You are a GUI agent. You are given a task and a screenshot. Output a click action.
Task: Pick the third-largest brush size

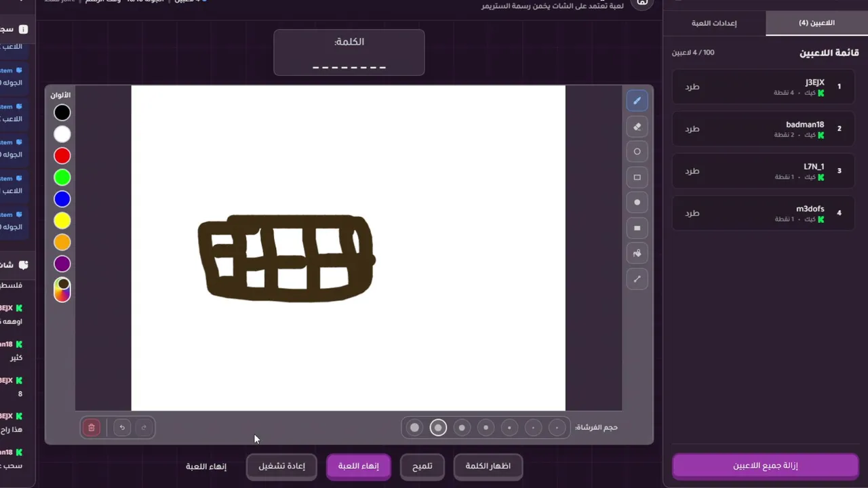(x=462, y=428)
